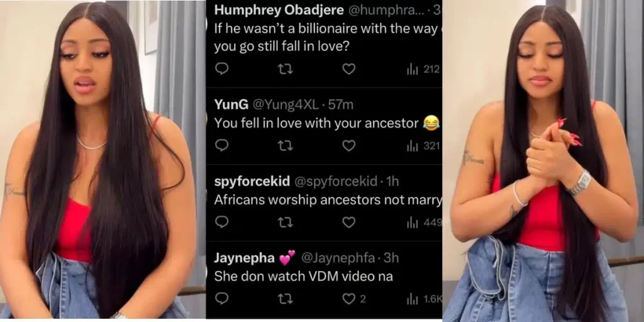644x322 pixels.
Task: Open Humphrey Obadjere's profile name
Action: click(279, 11)
